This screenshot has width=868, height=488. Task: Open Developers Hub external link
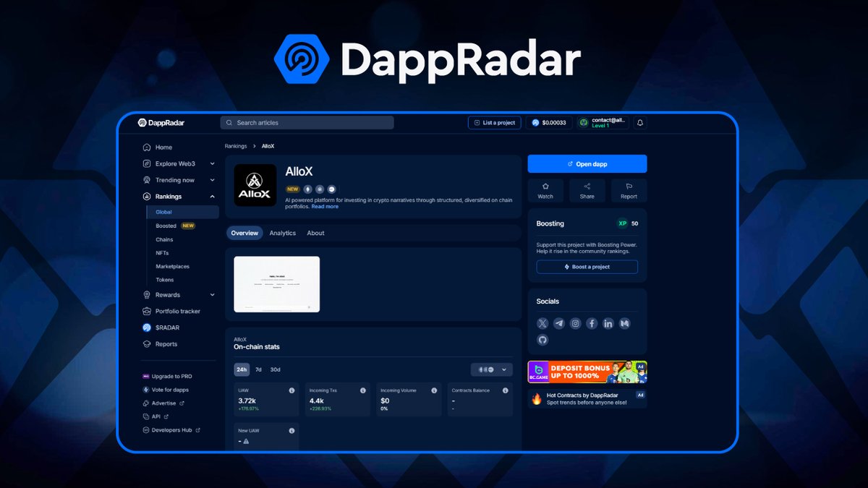(x=171, y=430)
